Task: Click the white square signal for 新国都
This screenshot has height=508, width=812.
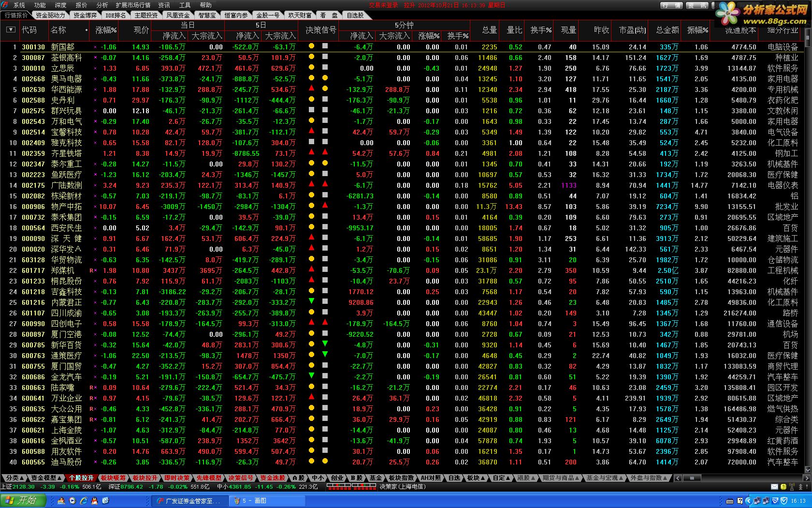Action: (x=325, y=46)
